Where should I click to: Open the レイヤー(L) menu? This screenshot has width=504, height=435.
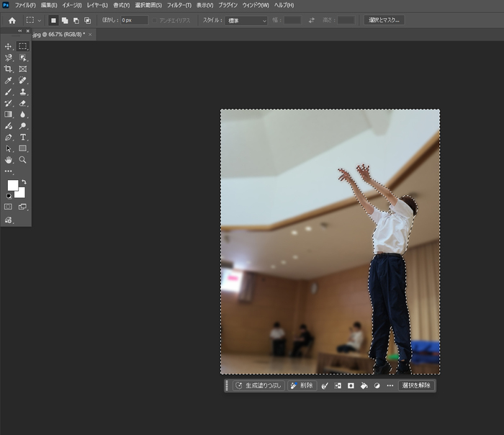[x=97, y=5]
